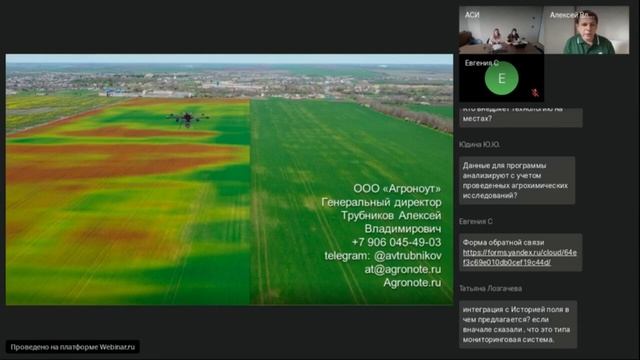Click the phone number +7 906 045-49-03
The height and width of the screenshot is (360, 640).
pos(396,242)
